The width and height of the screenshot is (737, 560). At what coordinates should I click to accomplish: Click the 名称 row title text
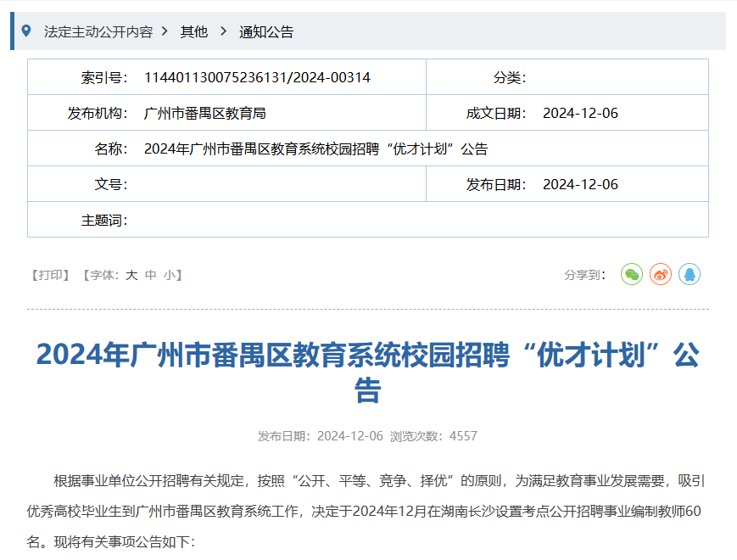[315, 149]
